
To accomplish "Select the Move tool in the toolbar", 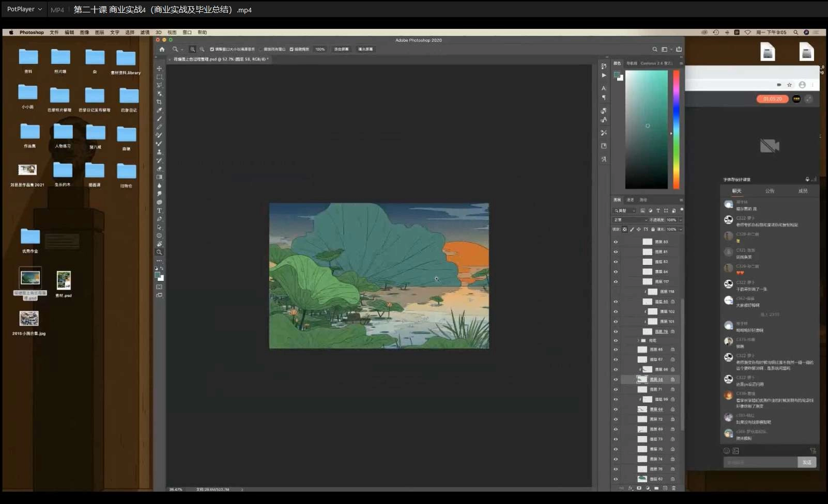I will (x=159, y=68).
